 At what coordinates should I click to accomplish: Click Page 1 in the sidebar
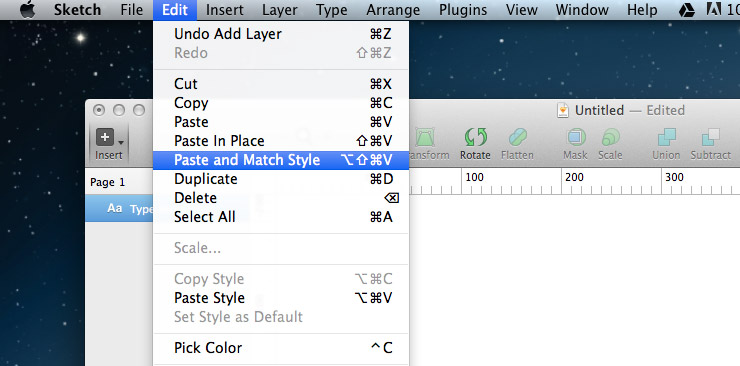pos(108,183)
